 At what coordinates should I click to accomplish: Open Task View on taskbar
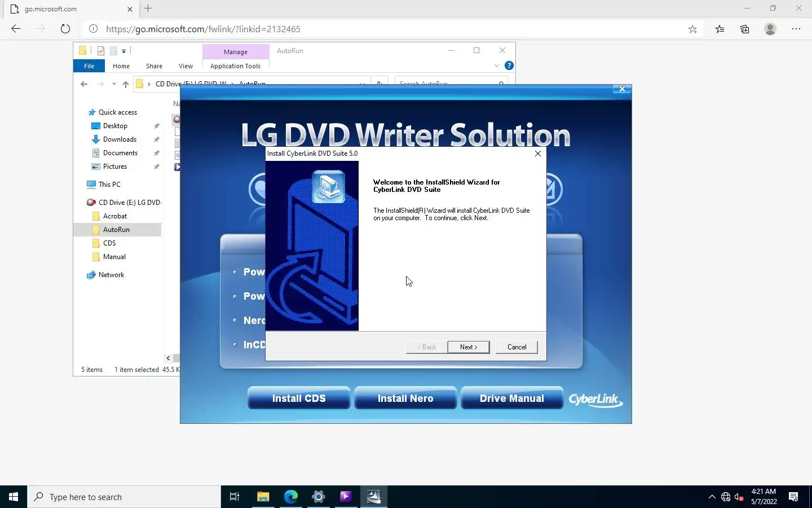(235, 497)
